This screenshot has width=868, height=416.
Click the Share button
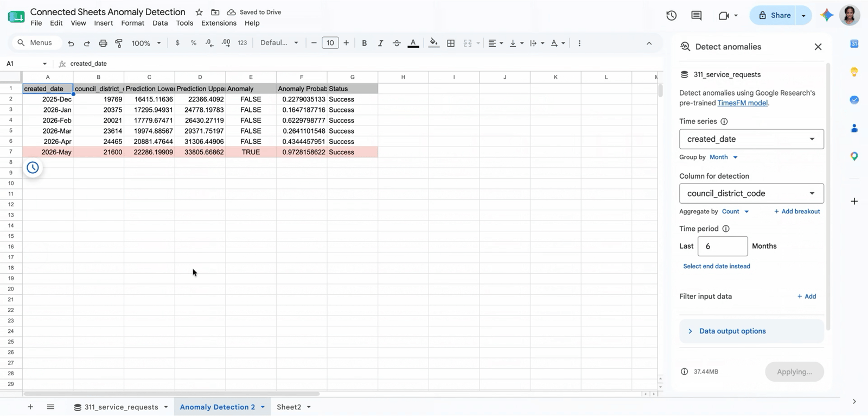point(774,15)
